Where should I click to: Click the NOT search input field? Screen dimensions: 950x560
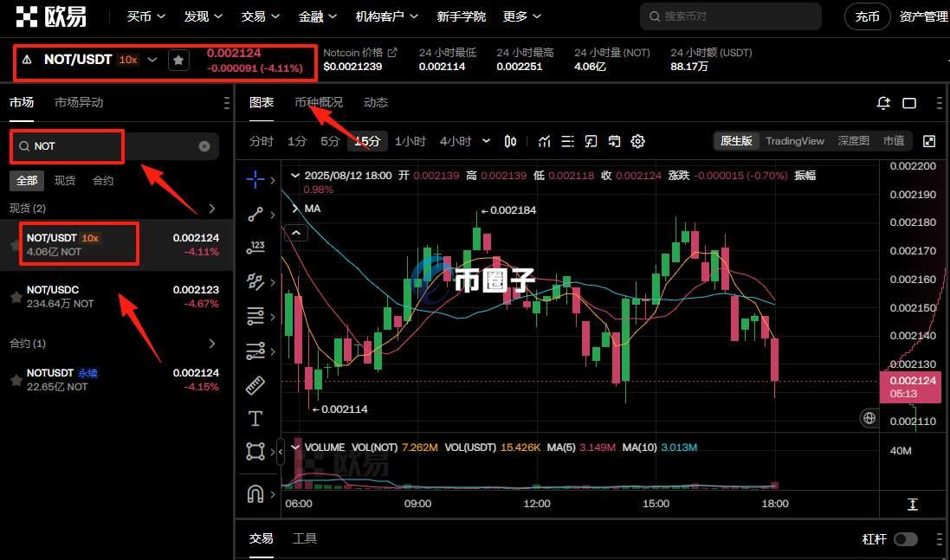(113, 146)
